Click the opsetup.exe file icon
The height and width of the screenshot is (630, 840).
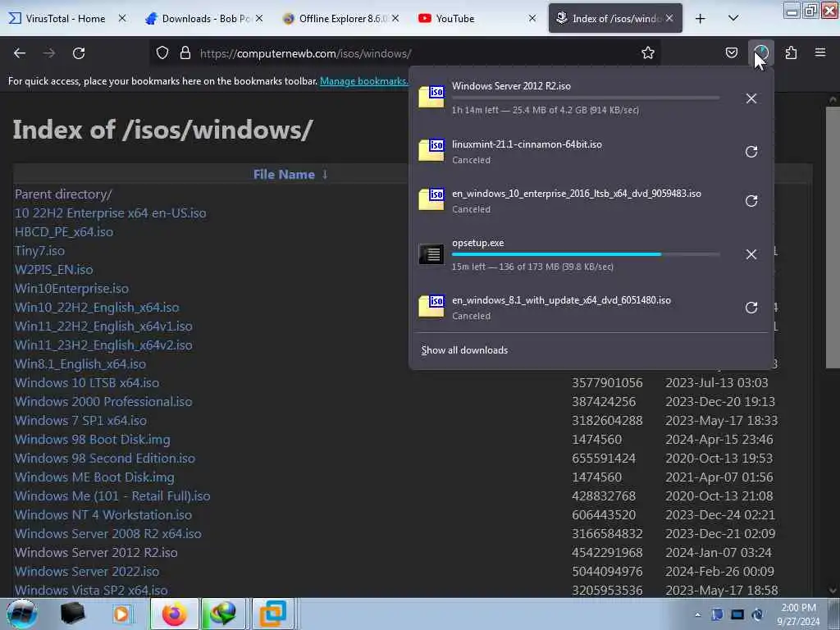(431, 254)
